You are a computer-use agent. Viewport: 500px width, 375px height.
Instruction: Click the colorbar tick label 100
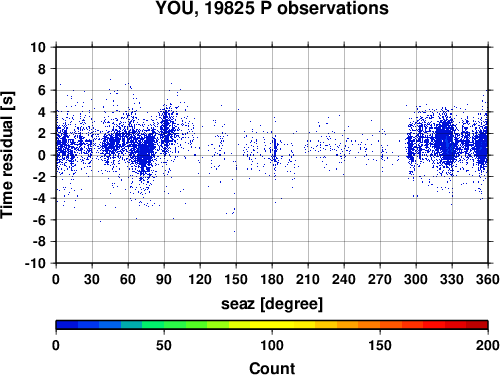pos(272,345)
